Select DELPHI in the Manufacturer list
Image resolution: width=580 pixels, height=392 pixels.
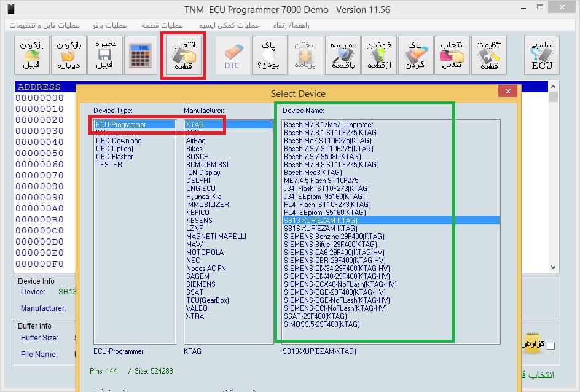point(198,181)
